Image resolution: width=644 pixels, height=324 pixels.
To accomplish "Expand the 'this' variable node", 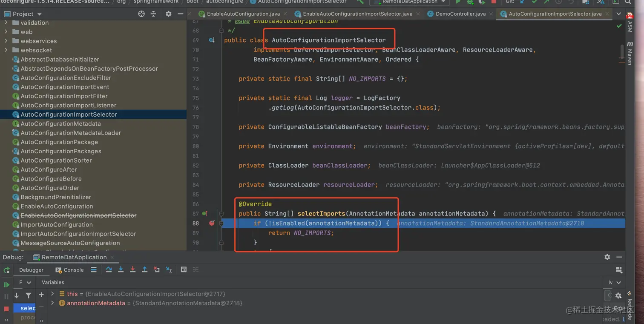I will [x=52, y=294].
